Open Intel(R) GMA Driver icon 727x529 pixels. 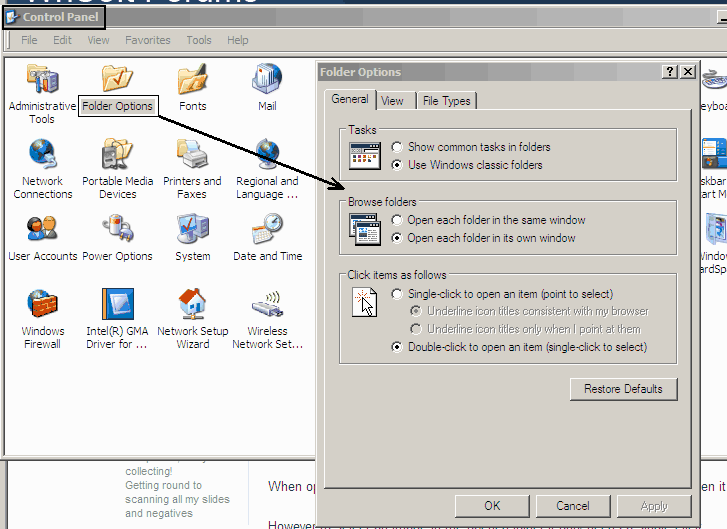117,304
